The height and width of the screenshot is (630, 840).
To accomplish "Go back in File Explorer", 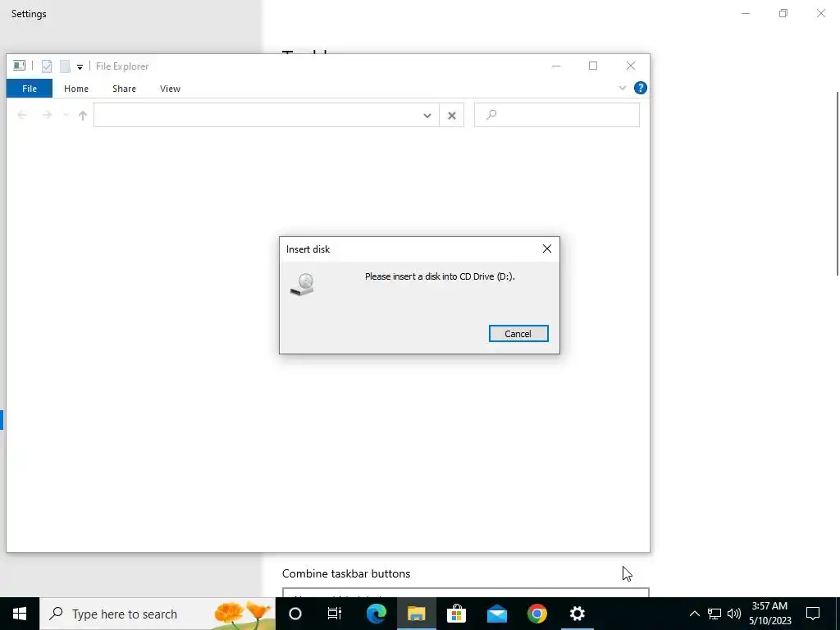I will [22, 115].
